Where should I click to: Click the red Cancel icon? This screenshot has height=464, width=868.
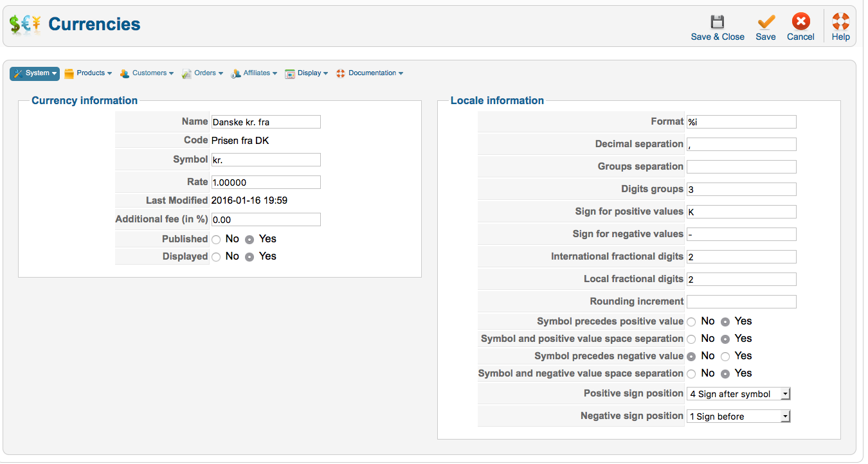pos(800,22)
